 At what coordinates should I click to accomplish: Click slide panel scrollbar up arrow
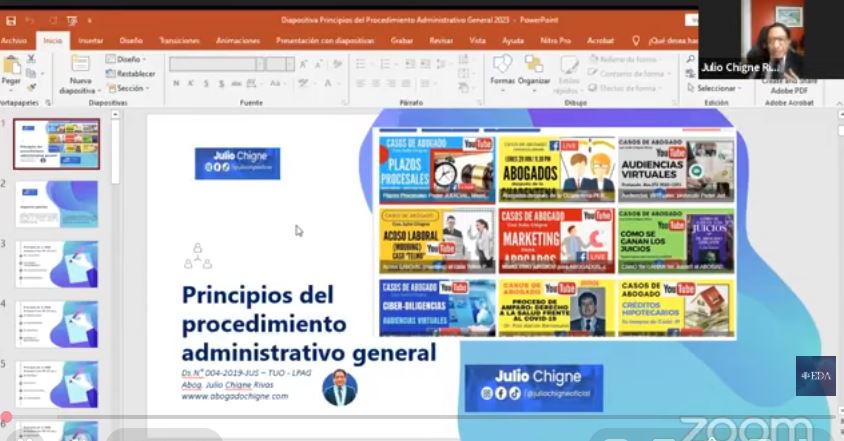click(x=115, y=115)
